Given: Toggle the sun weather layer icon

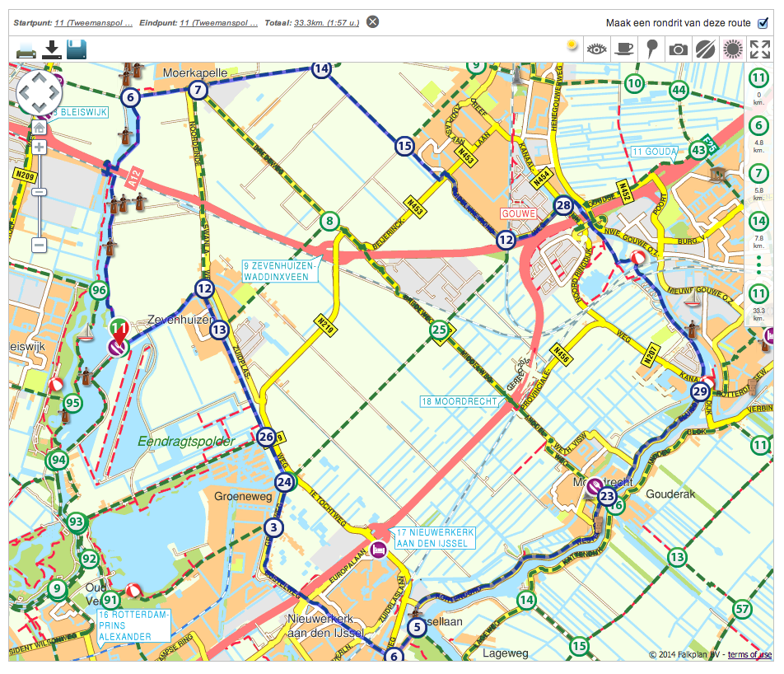Looking at the screenshot, I should click(572, 46).
